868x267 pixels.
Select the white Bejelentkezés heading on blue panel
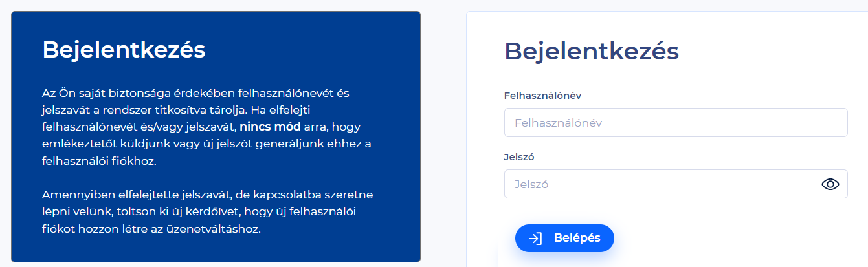click(124, 49)
